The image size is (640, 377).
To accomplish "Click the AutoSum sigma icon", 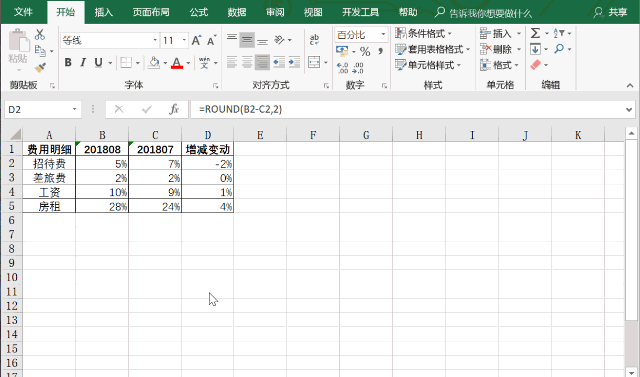I will click(x=536, y=33).
